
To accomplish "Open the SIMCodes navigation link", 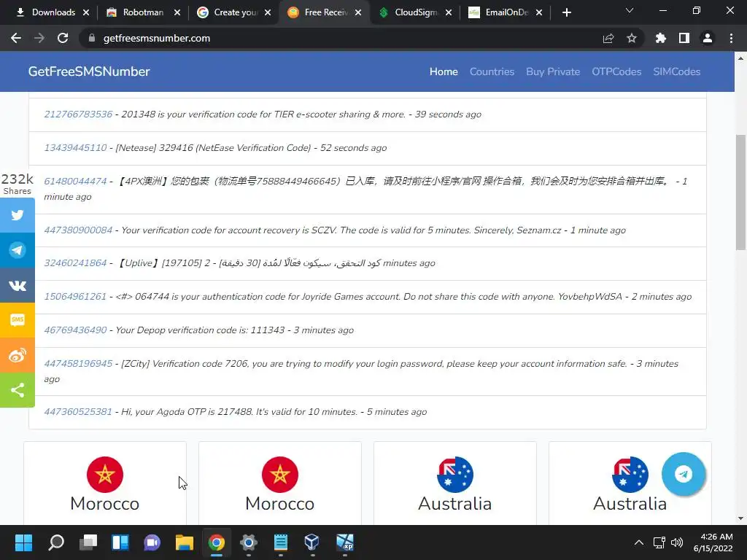I will pos(676,71).
